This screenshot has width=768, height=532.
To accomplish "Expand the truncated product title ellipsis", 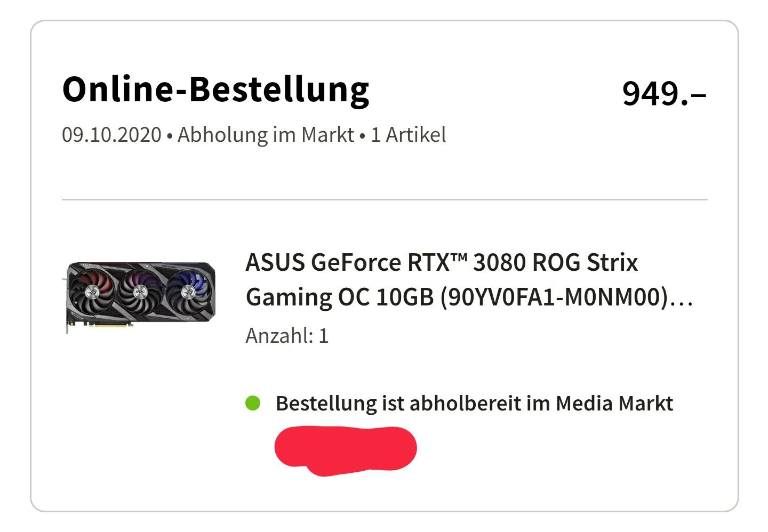I will (682, 300).
